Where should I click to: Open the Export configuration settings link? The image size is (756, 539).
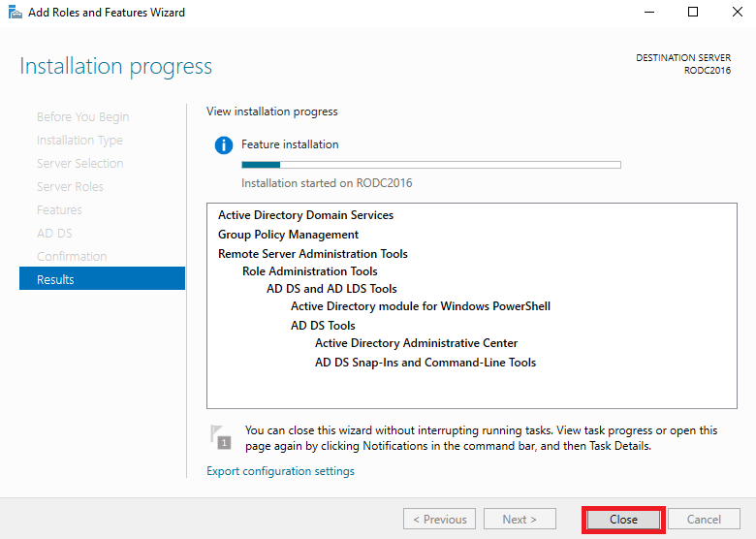click(x=281, y=471)
